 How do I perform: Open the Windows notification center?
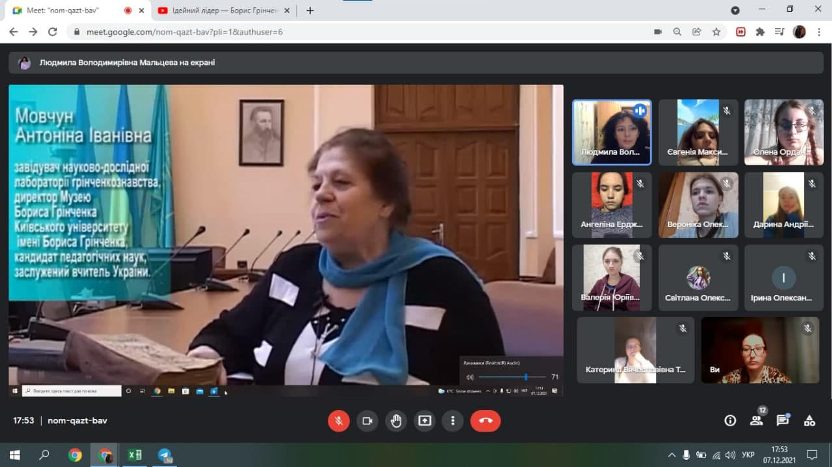[x=812, y=455]
